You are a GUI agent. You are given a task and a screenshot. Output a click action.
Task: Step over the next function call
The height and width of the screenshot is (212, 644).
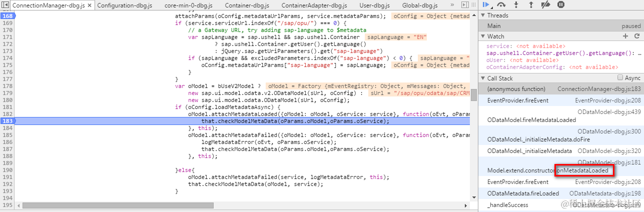coord(501,4)
